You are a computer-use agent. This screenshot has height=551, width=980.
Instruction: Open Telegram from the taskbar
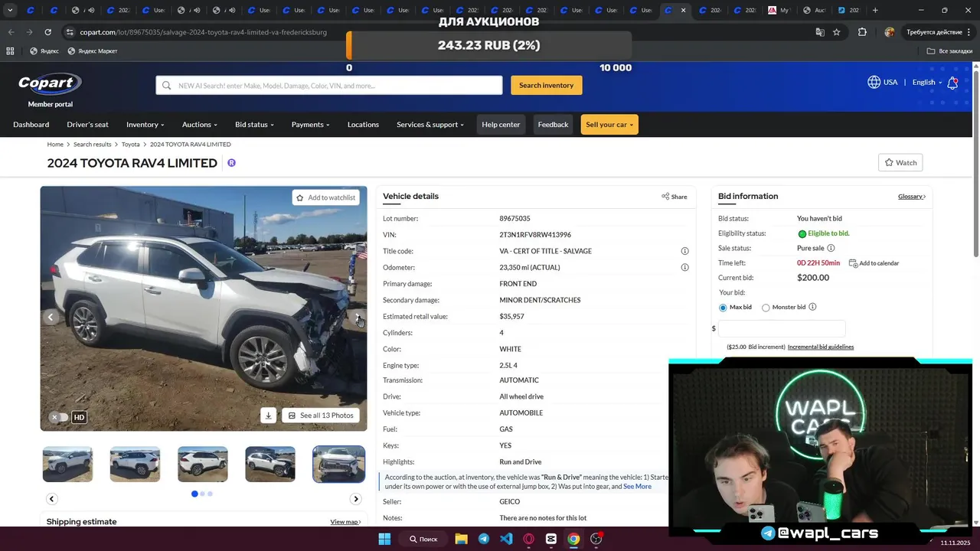484,539
